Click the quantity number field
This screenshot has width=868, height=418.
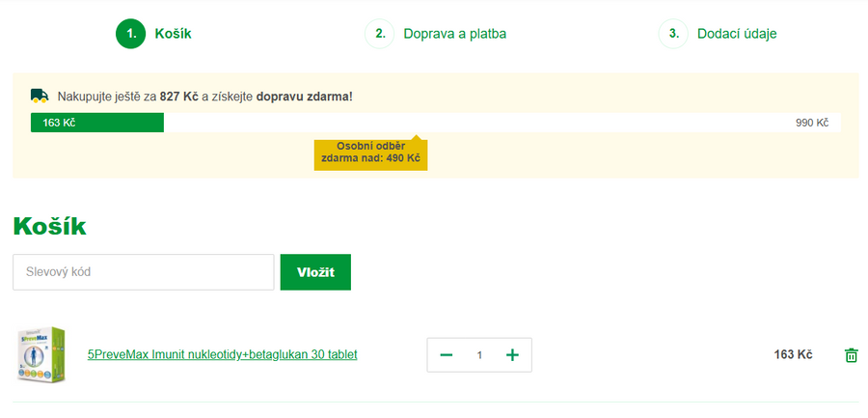pyautogui.click(x=479, y=355)
